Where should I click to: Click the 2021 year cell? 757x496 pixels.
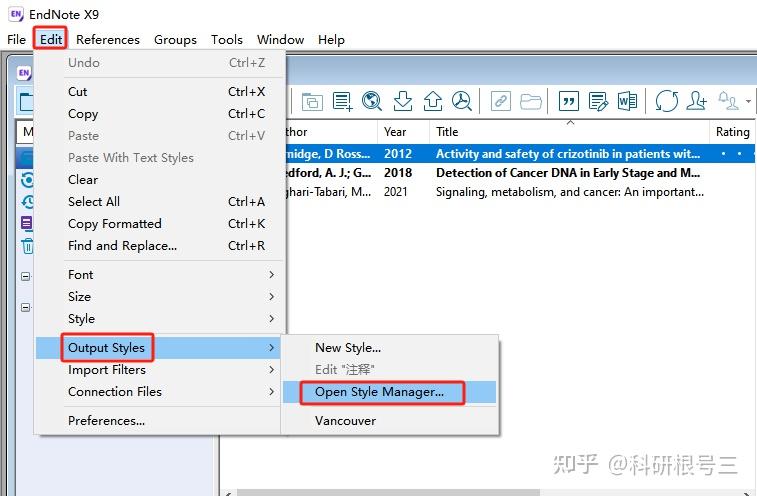click(x=395, y=192)
